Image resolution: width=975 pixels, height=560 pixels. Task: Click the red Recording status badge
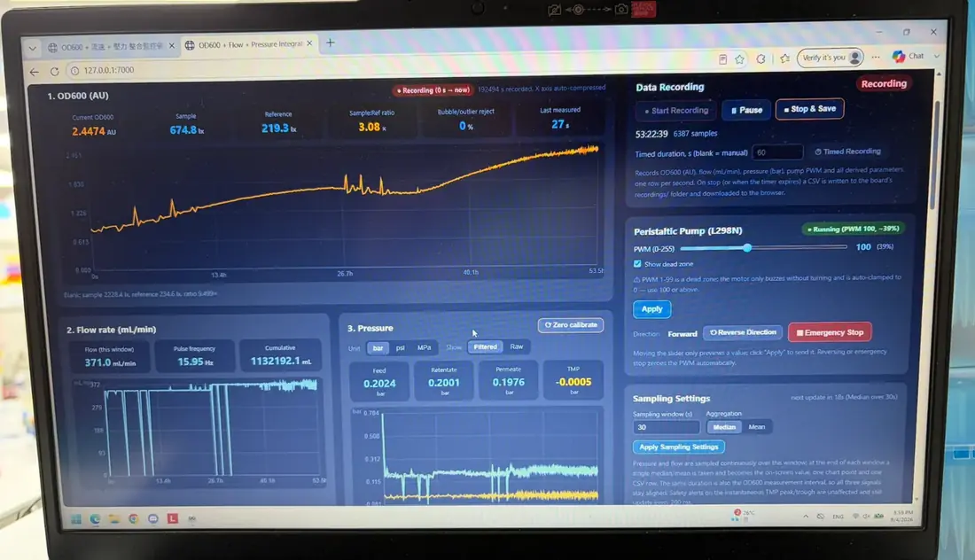click(x=884, y=84)
